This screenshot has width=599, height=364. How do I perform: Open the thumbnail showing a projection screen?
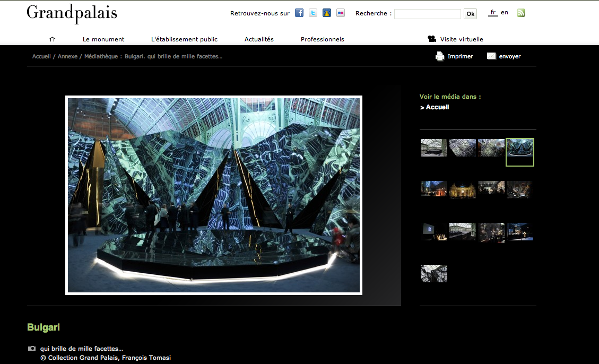tap(434, 231)
